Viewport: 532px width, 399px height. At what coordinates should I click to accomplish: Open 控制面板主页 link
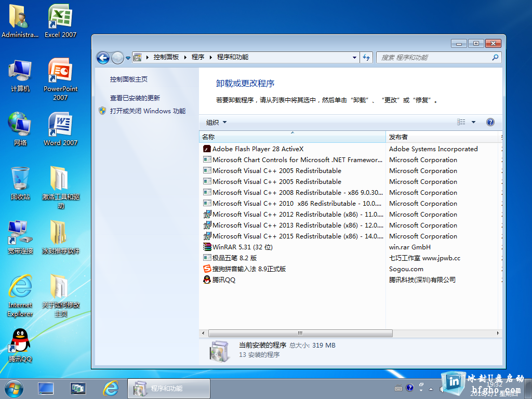tap(129, 79)
